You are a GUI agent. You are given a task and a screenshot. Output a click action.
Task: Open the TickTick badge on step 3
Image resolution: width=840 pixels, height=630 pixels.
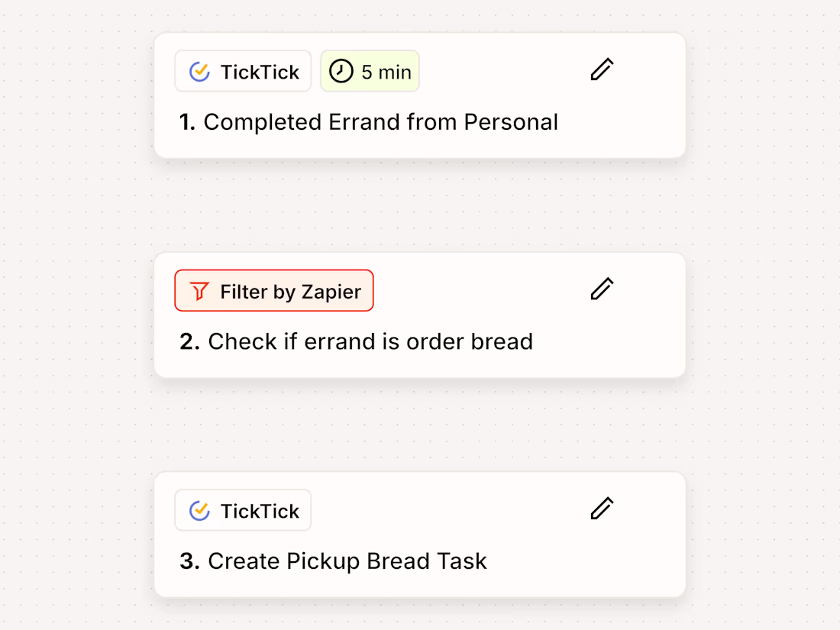[243, 510]
